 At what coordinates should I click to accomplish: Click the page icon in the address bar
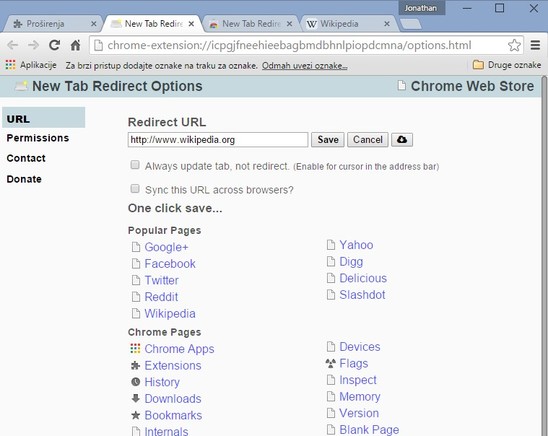99,45
